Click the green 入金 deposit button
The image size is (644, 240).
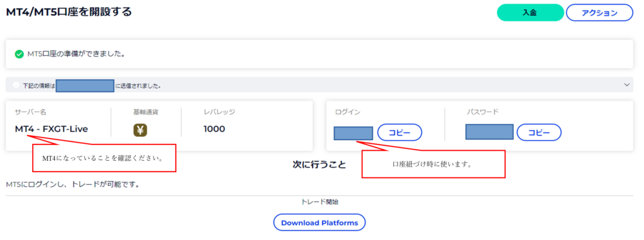point(530,13)
